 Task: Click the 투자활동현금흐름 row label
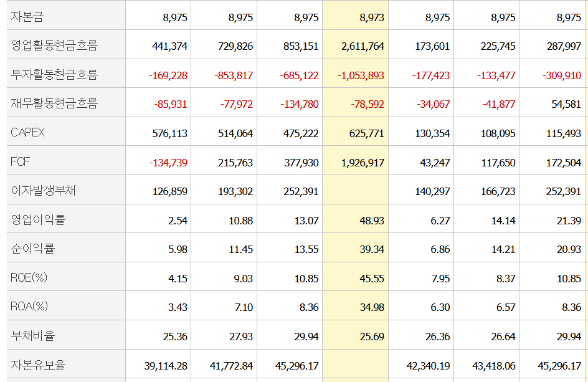(x=54, y=75)
